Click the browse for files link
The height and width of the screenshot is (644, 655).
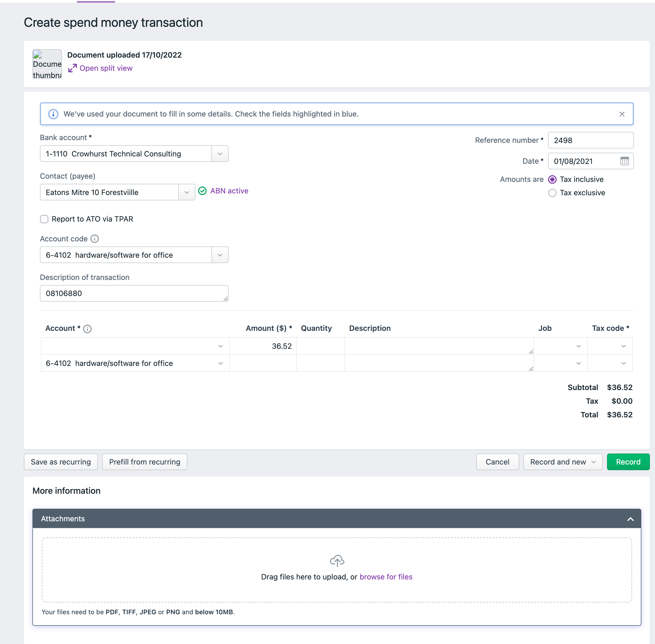[x=386, y=577]
